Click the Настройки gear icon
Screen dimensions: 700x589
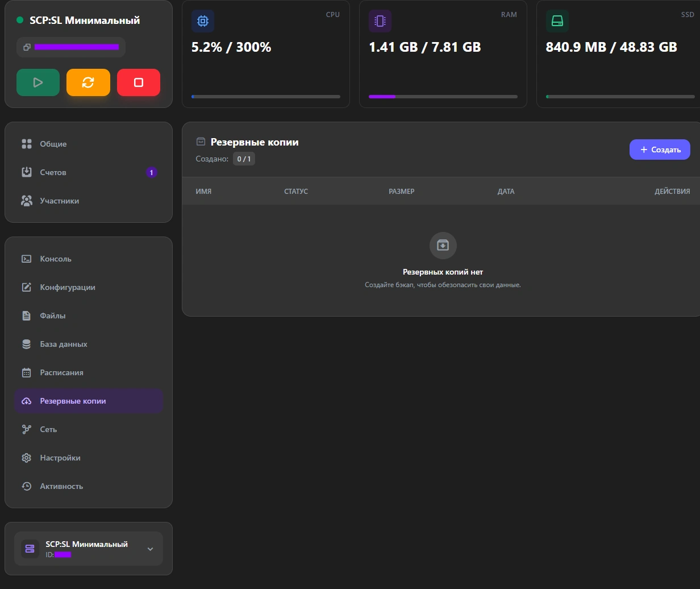[x=27, y=458]
